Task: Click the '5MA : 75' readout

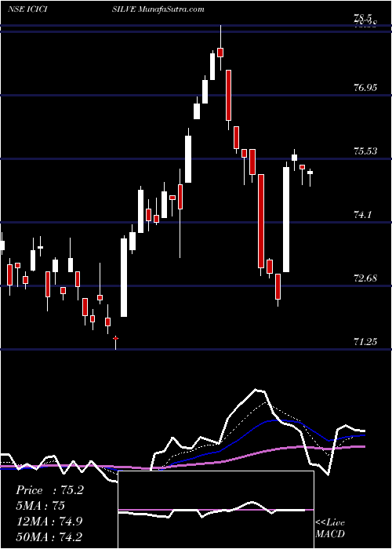Action: [x=40, y=506]
